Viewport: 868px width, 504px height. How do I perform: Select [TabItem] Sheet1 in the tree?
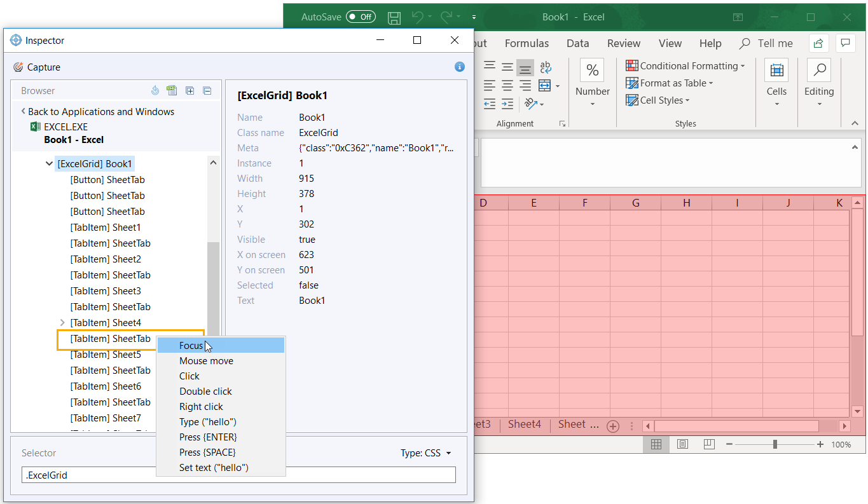106,228
